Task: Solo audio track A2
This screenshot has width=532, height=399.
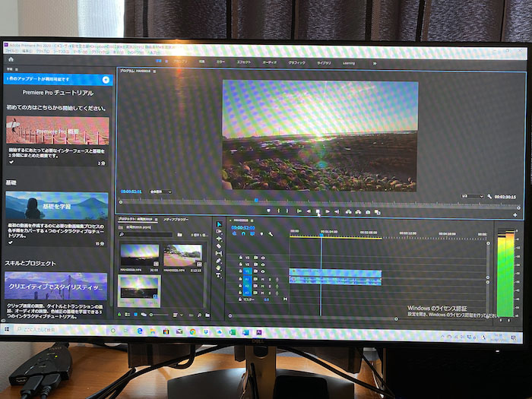Action: click(270, 286)
